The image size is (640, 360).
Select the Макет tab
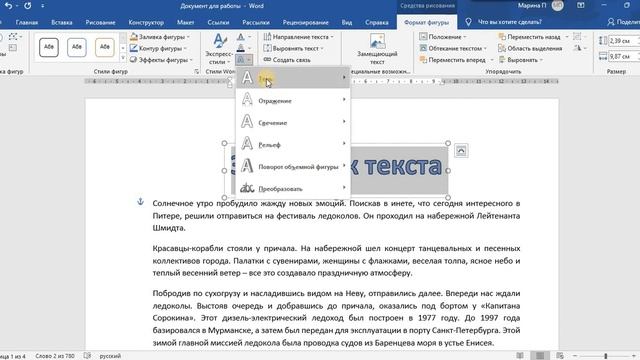[x=185, y=22]
